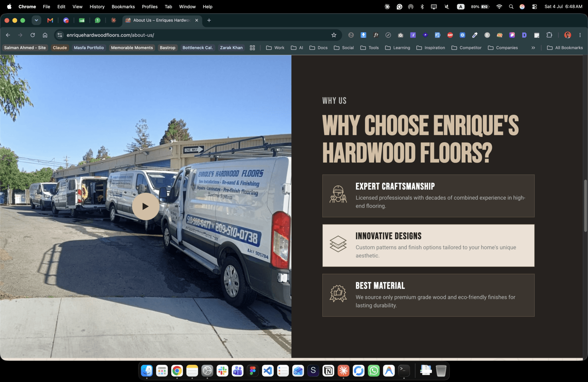588x382 pixels.
Task: Open the AdBlock Plus extension
Action: click(450, 35)
